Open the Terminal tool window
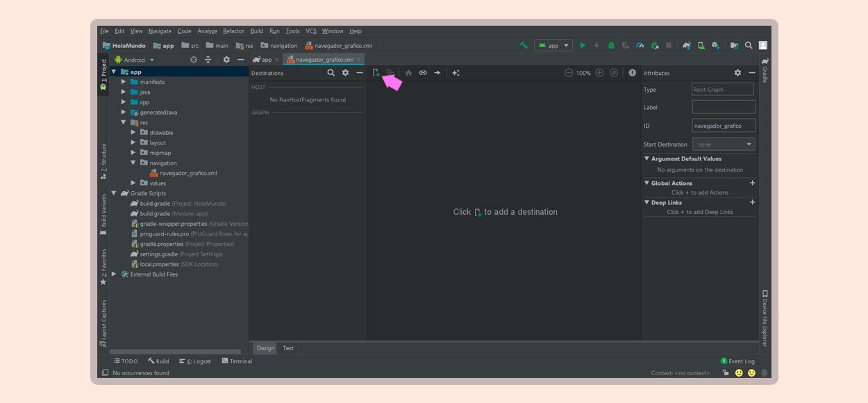Screen dimensions: 868x403 237,361
